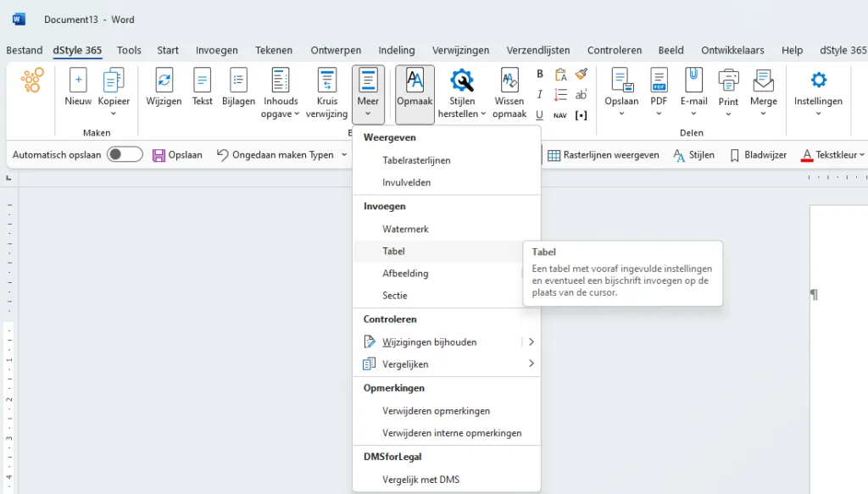The image size is (868, 494).
Task: Expand the PDF dropdown arrow
Action: (659, 114)
